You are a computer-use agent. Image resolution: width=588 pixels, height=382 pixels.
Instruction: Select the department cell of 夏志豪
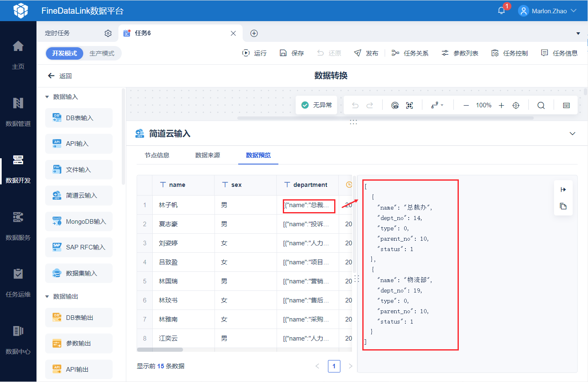(308, 224)
